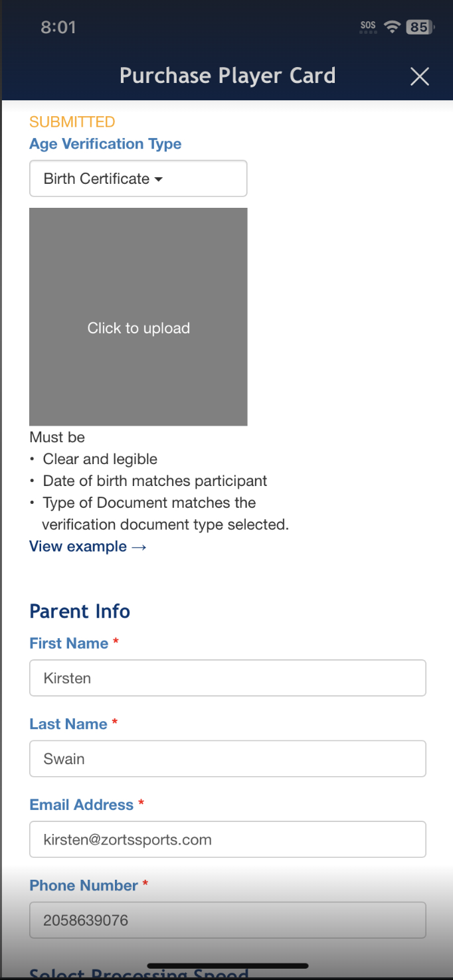Click the Last Name field label
The height and width of the screenshot is (980, 453).
tap(68, 724)
